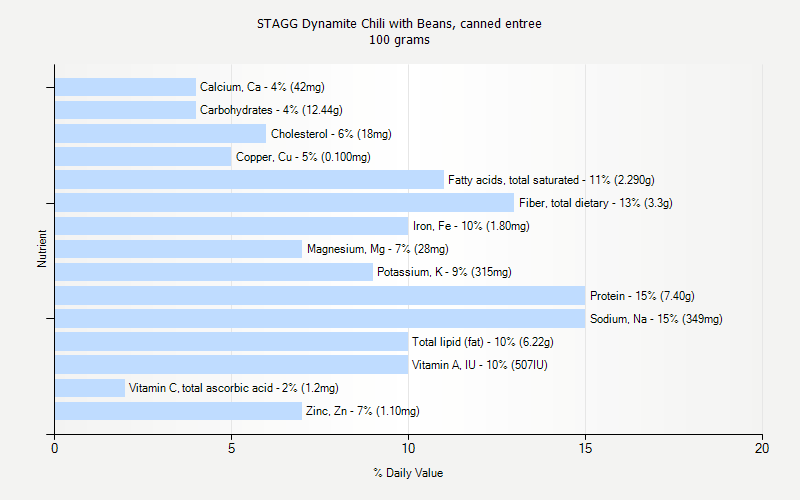Select the Carbohydrates 4% bar
800x500 pixels.
(x=126, y=110)
